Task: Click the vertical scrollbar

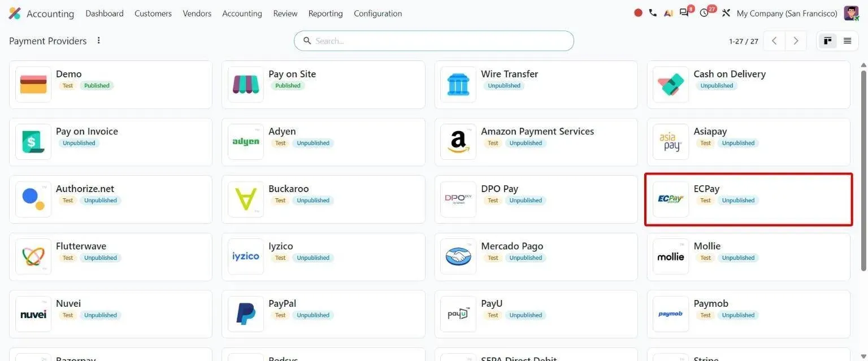Action: [x=863, y=169]
